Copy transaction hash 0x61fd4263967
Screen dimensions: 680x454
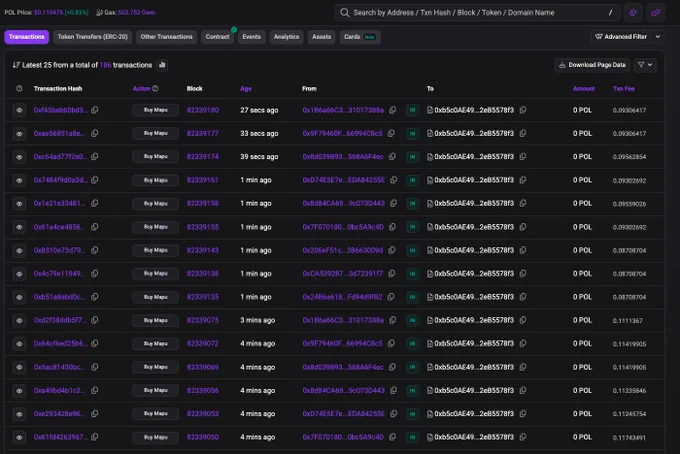(x=95, y=437)
